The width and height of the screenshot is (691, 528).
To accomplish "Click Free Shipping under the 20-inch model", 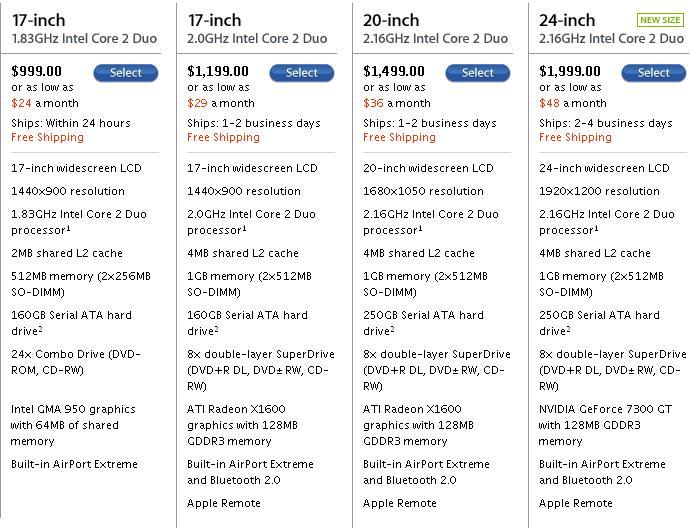I will coord(399,138).
